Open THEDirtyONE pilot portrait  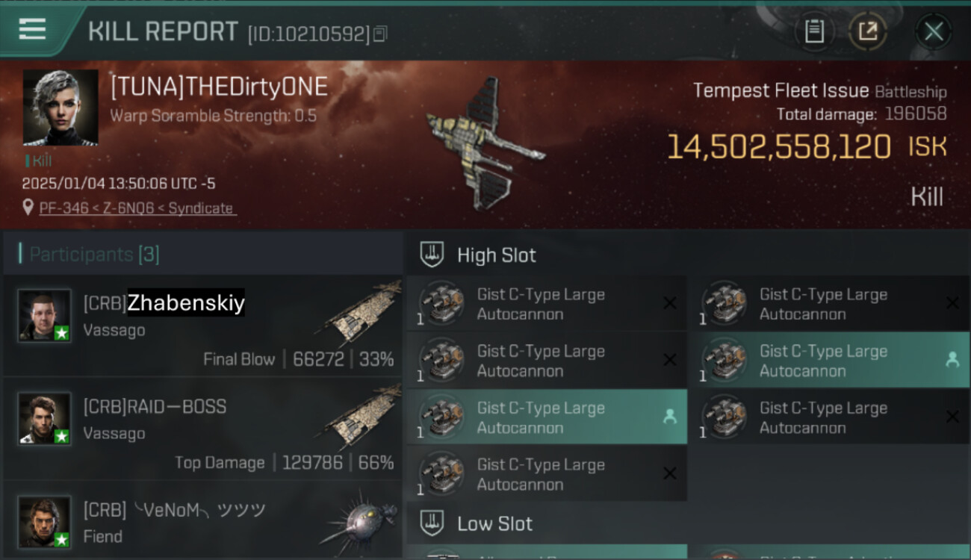61,108
